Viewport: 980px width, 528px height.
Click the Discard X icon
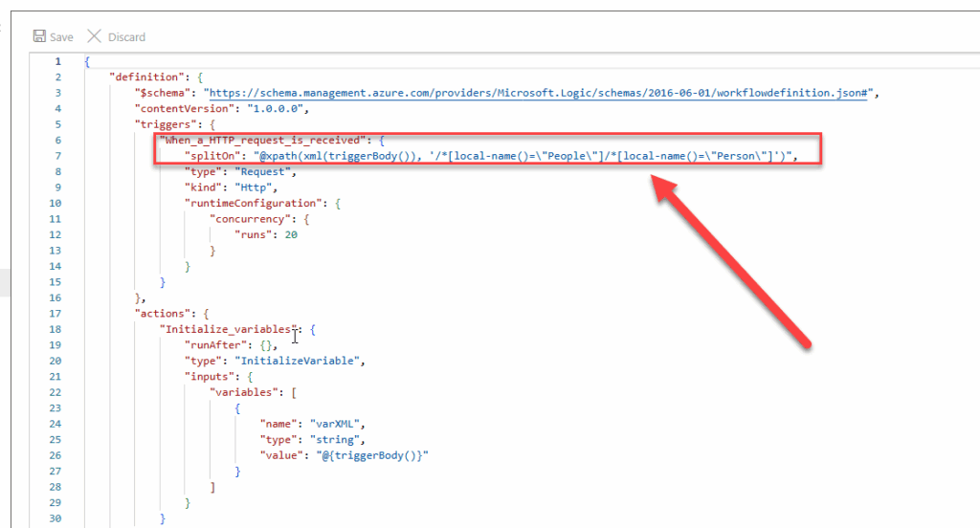95,36
